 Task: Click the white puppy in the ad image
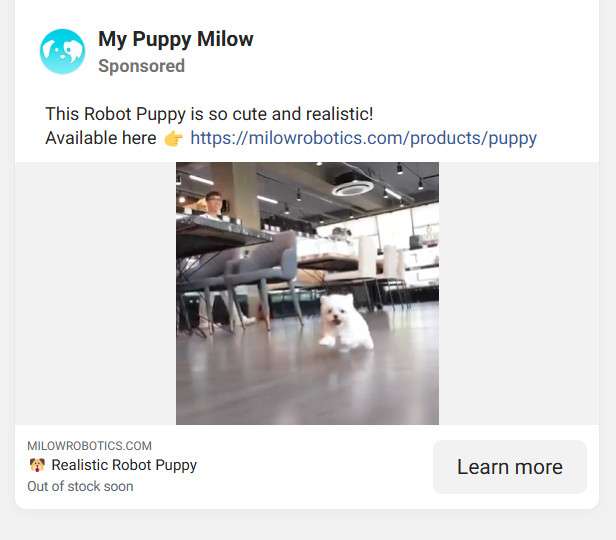click(x=345, y=322)
